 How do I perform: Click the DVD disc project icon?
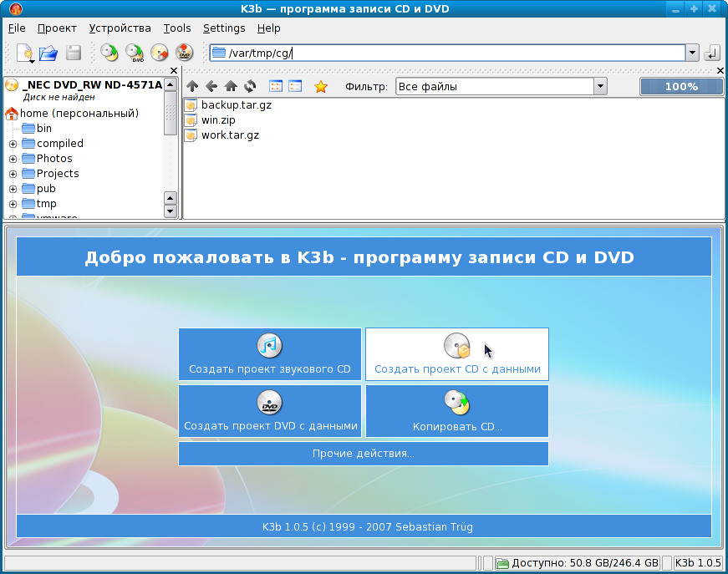(x=269, y=403)
